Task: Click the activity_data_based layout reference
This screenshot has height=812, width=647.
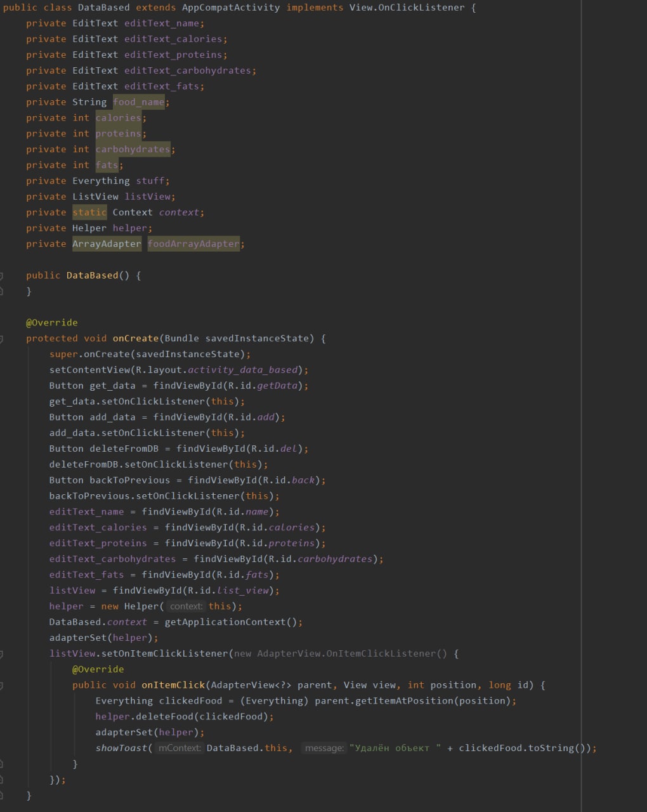Action: click(x=242, y=370)
